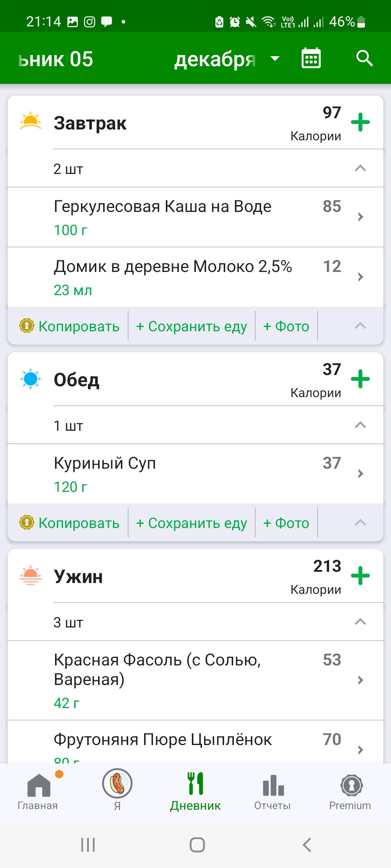Tap the search magnifier icon
Screen dimensions: 391x868
click(x=364, y=58)
